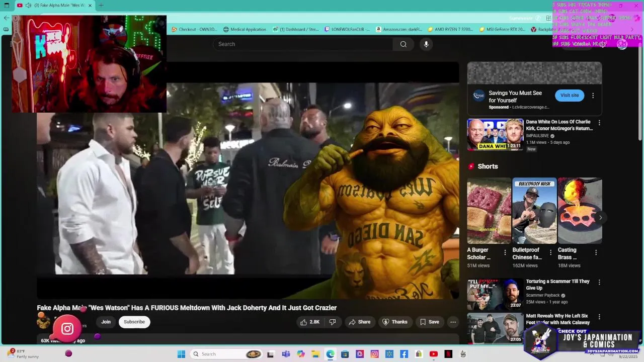This screenshot has height=362, width=644.
Task: Mute the tab using the speaker icon
Action: coord(28,6)
